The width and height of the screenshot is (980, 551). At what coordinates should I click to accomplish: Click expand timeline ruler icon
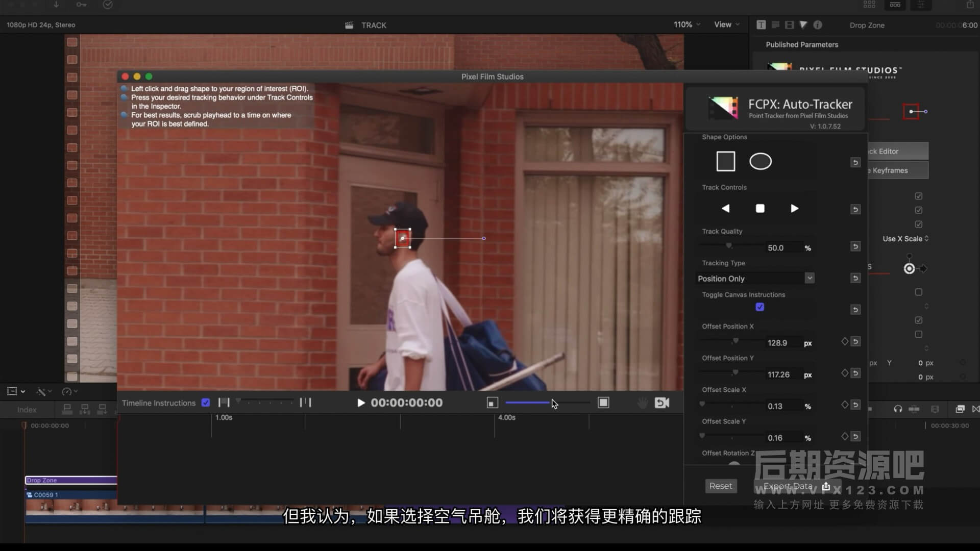(x=305, y=402)
